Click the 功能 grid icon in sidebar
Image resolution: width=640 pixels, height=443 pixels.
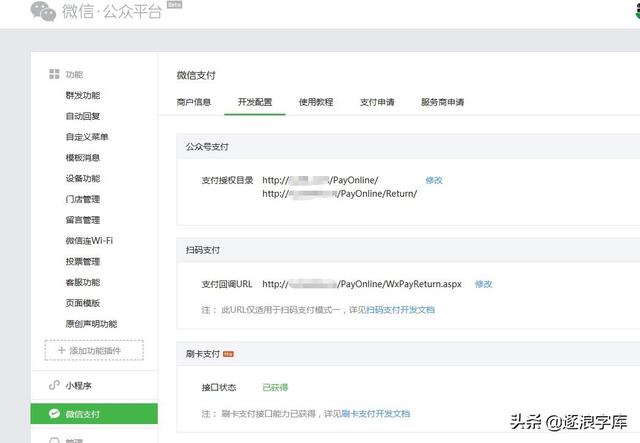[54, 74]
